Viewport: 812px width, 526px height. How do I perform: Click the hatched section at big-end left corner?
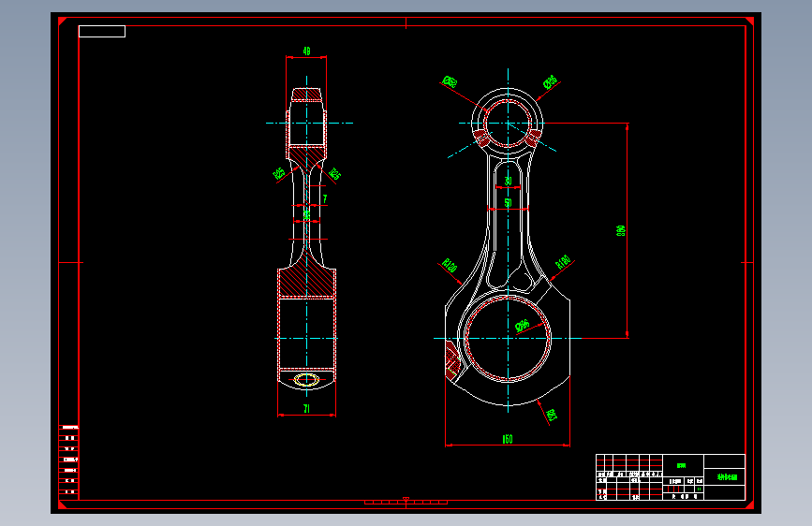(x=452, y=359)
